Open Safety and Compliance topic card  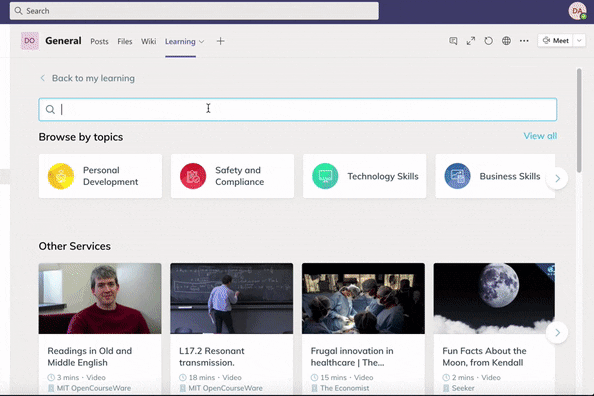[x=232, y=176]
